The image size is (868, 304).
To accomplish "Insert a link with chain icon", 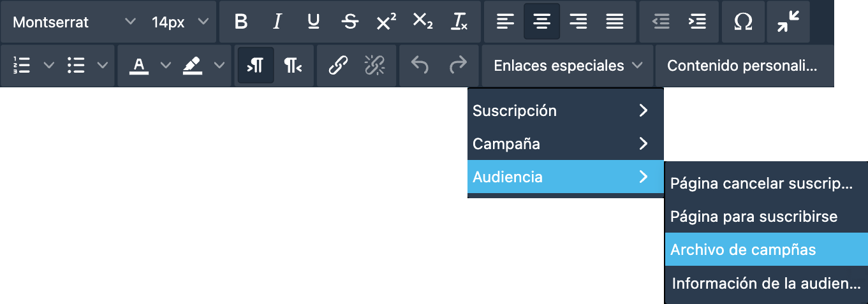I will pyautogui.click(x=338, y=65).
